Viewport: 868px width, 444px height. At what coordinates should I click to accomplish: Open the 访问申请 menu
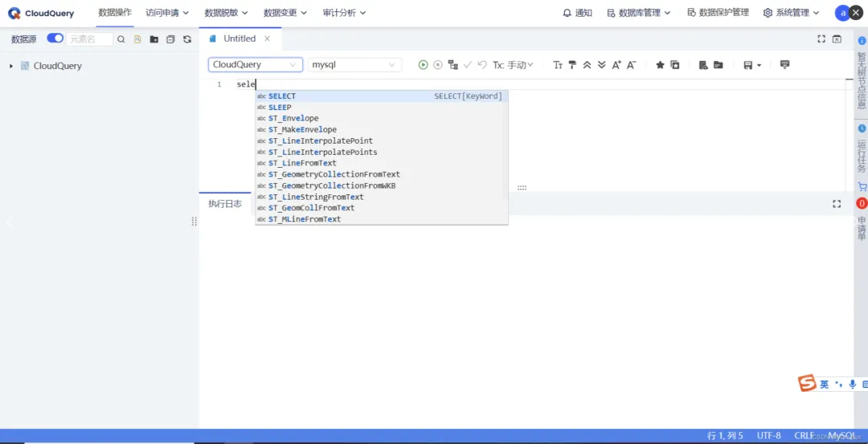167,13
